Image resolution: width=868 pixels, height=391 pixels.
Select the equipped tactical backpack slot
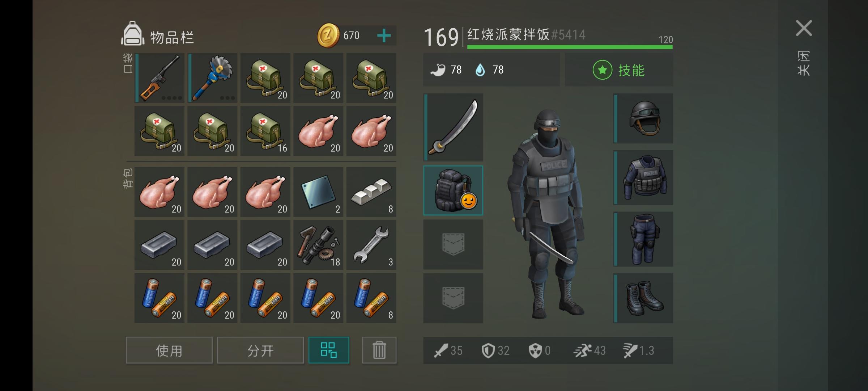(x=453, y=190)
